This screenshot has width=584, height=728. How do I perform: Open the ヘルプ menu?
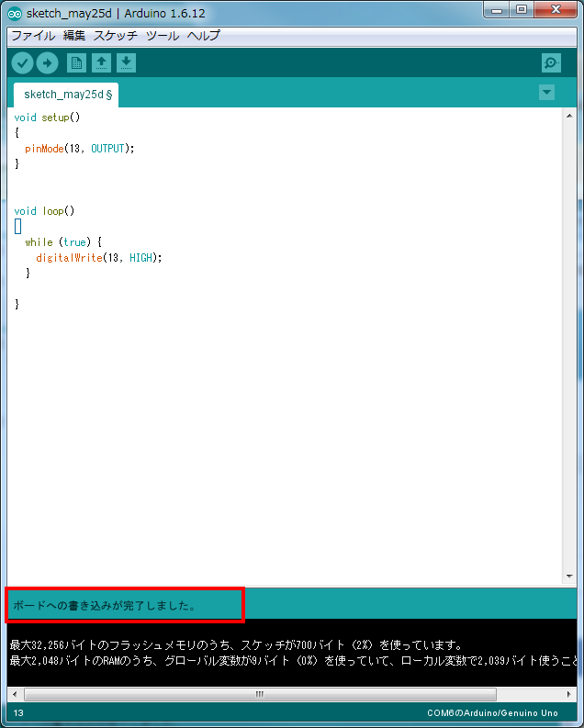pyautogui.click(x=203, y=36)
